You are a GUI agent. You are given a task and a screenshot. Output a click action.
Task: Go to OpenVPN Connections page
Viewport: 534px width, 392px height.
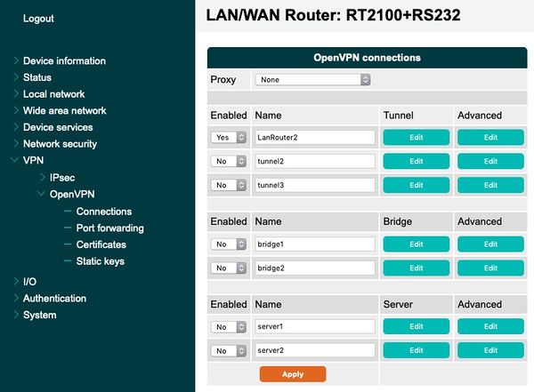coord(104,212)
